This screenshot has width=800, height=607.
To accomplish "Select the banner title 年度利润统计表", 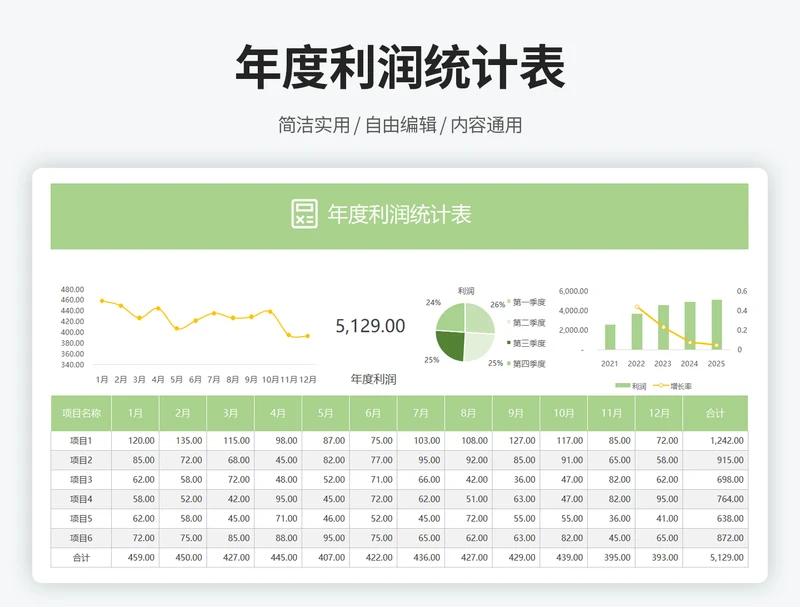I will 399,214.
